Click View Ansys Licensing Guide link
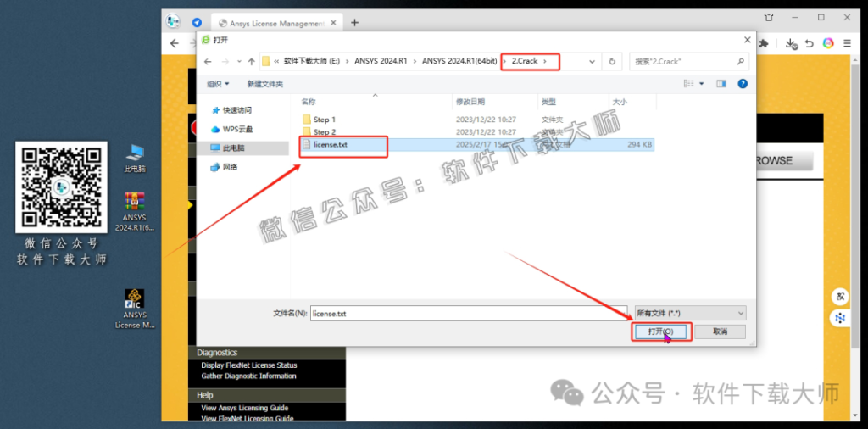This screenshot has width=868, height=429. (245, 408)
